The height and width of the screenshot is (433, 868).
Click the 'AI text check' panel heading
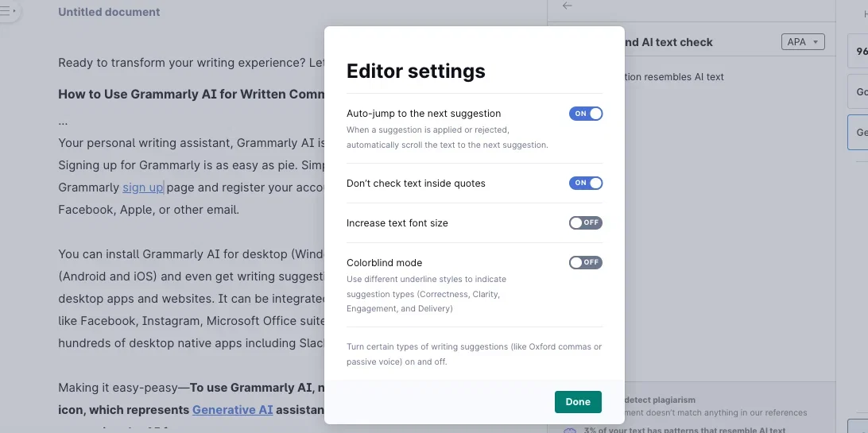[x=668, y=42]
